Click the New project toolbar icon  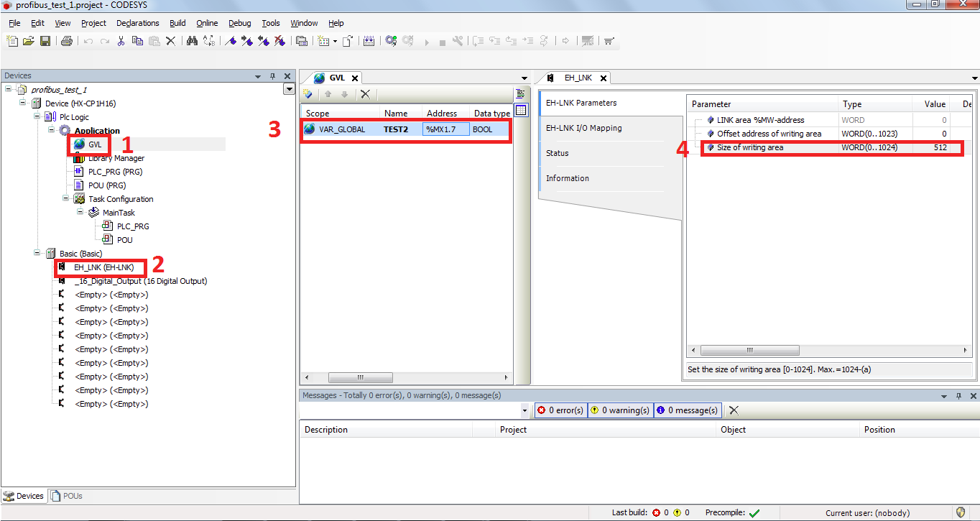[12, 41]
